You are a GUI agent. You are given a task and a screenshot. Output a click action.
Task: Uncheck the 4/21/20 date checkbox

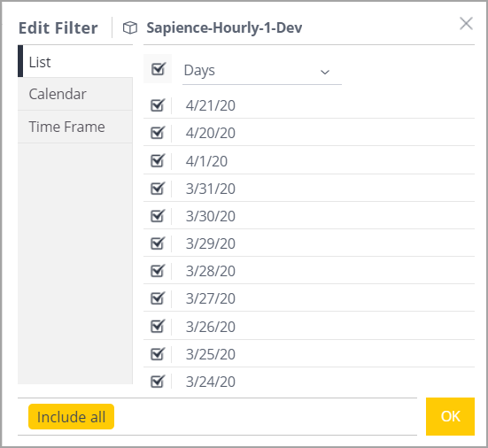pos(158,105)
